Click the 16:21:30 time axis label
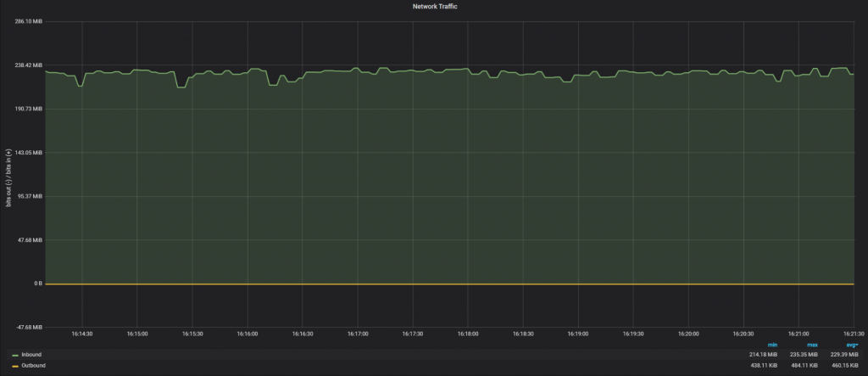Viewport: 868px width, 376px height. pyautogui.click(x=853, y=334)
